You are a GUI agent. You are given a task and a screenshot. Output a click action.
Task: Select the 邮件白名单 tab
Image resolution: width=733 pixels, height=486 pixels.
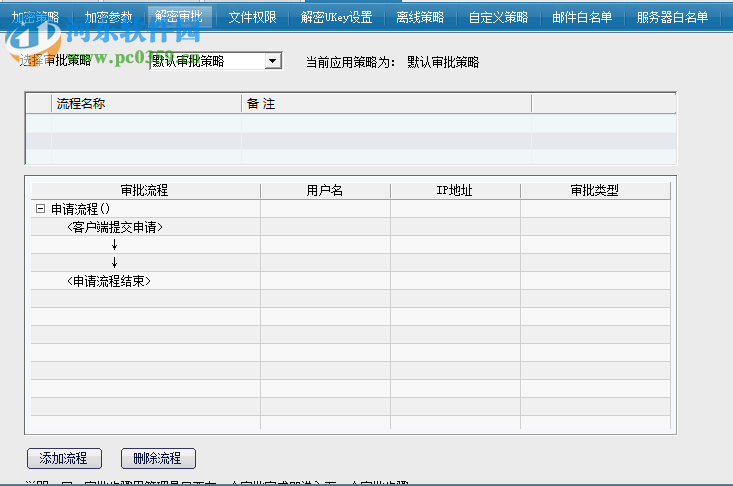pos(582,17)
